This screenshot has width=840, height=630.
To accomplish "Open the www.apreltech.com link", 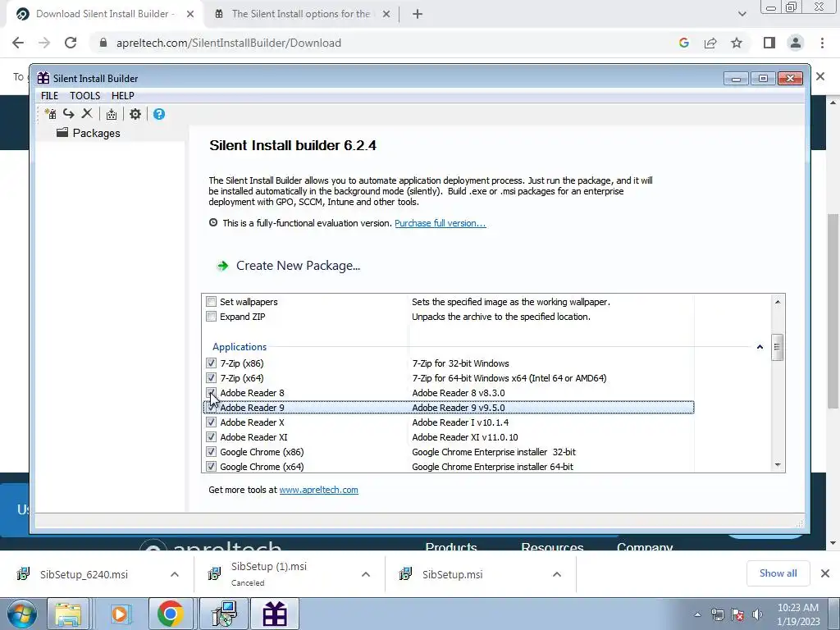I will [319, 490].
